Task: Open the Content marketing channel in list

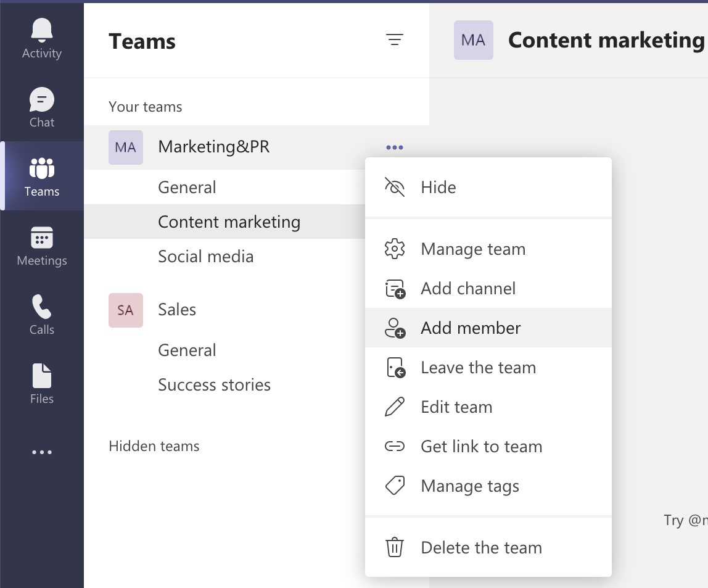Action: pos(224,222)
